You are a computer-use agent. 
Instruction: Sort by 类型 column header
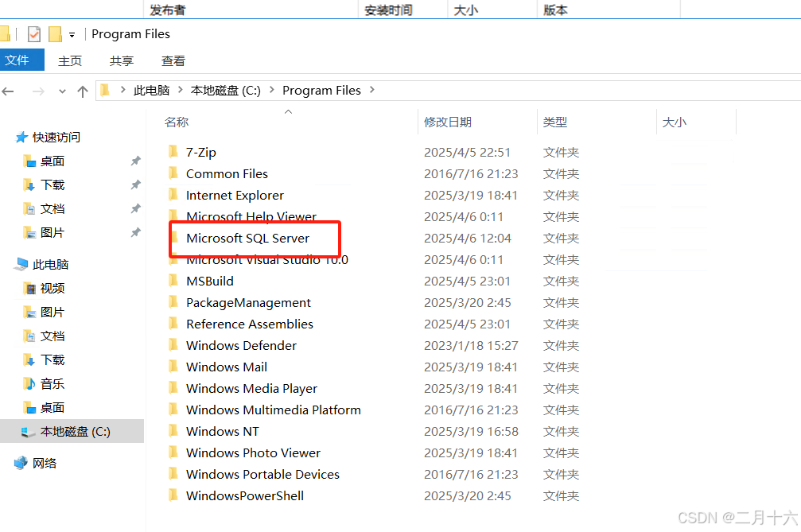click(554, 122)
